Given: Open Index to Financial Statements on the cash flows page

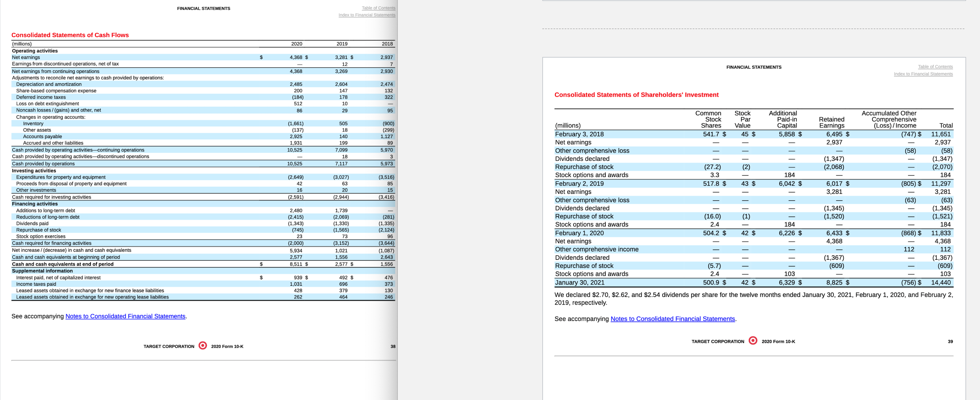Looking at the screenshot, I should (367, 15).
